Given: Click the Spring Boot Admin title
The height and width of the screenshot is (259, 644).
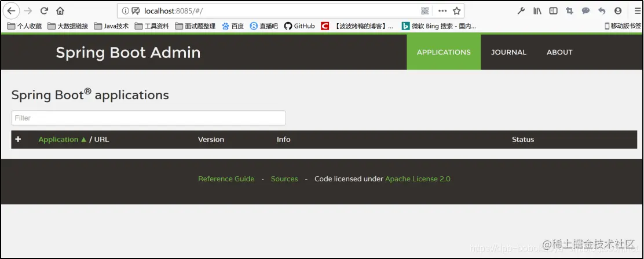Looking at the screenshot, I should 128,53.
